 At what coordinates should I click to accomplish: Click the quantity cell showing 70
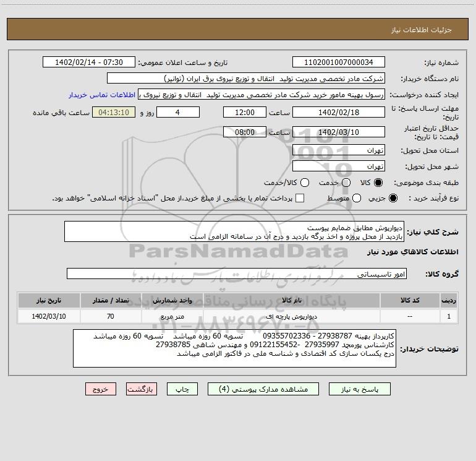click(x=111, y=316)
